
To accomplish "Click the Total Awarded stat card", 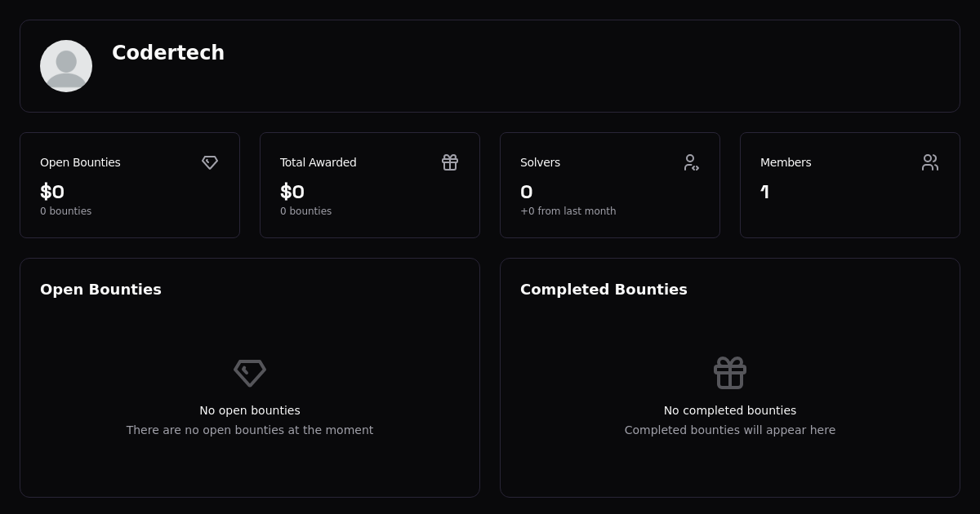I will [x=370, y=184].
